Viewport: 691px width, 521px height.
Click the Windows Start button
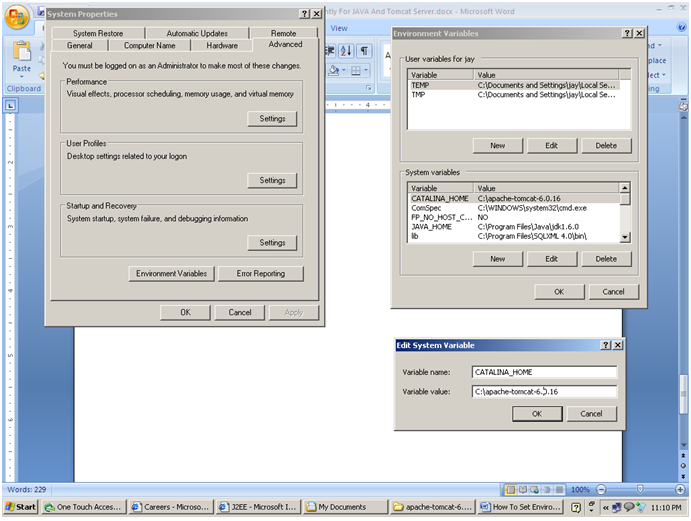[20, 507]
